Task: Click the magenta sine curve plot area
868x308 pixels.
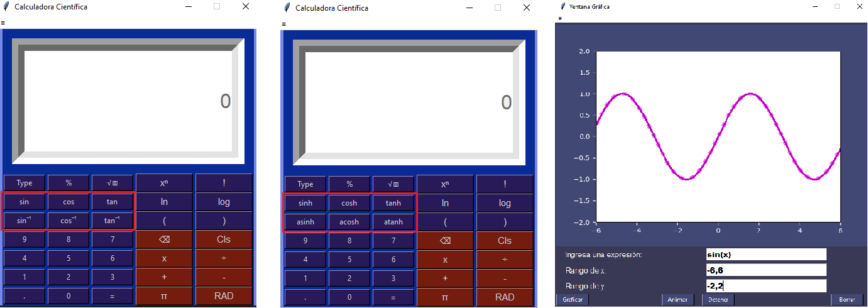Action: click(718, 136)
